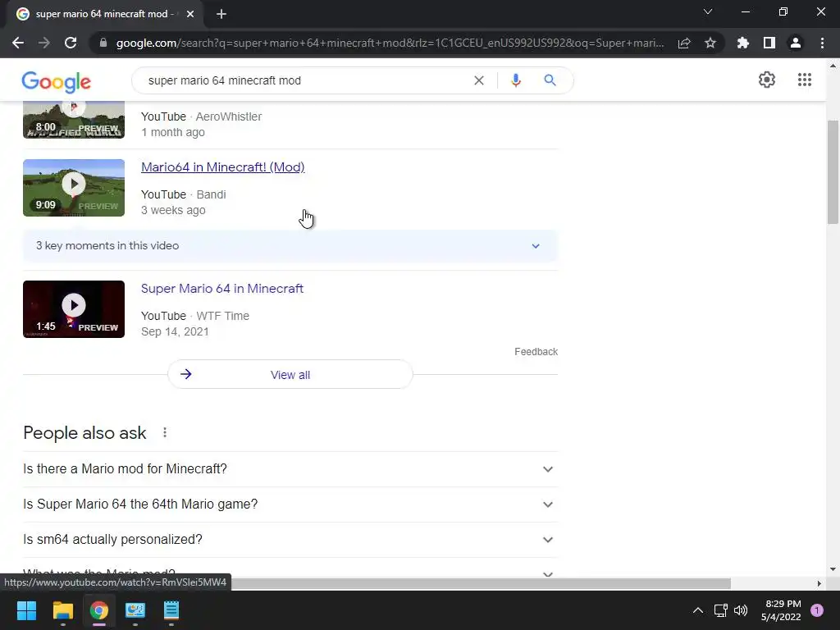
Task: Open Mario64 in Minecraft! (Mod) link
Action: pyautogui.click(x=223, y=167)
